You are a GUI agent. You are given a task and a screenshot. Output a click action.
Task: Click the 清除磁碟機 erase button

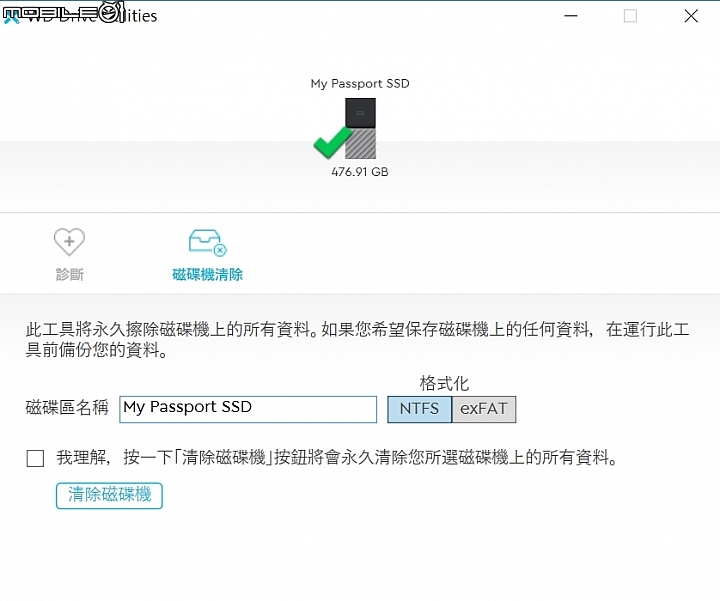(109, 495)
